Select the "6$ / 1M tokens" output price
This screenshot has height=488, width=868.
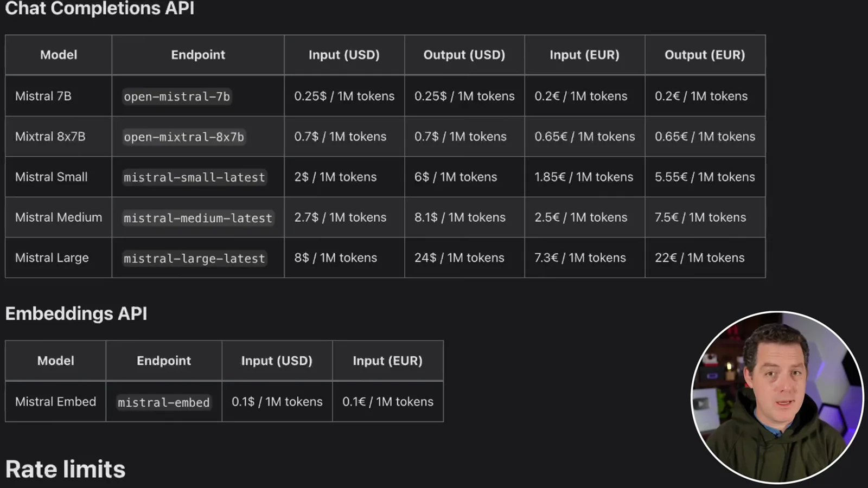[x=456, y=177]
